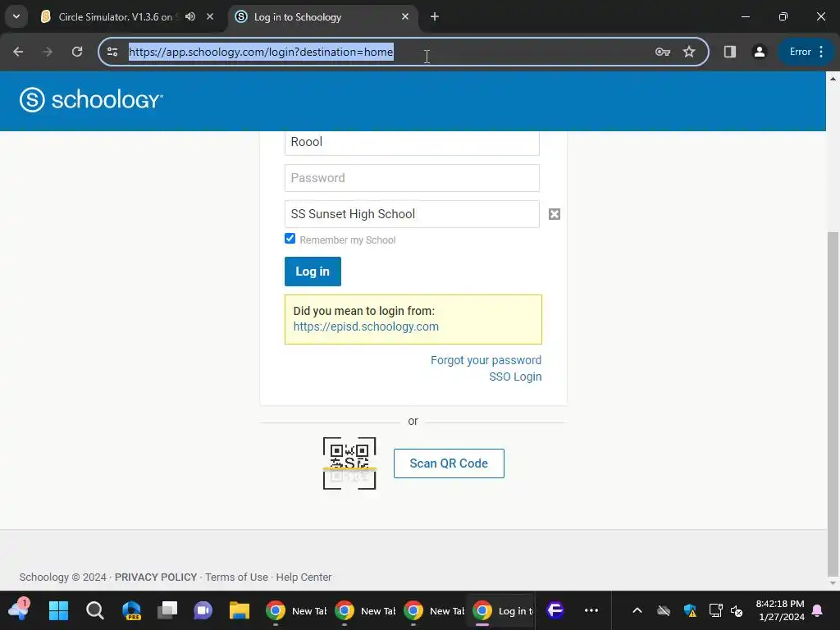
Task: Click the Scan QR Code button
Action: pos(449,463)
